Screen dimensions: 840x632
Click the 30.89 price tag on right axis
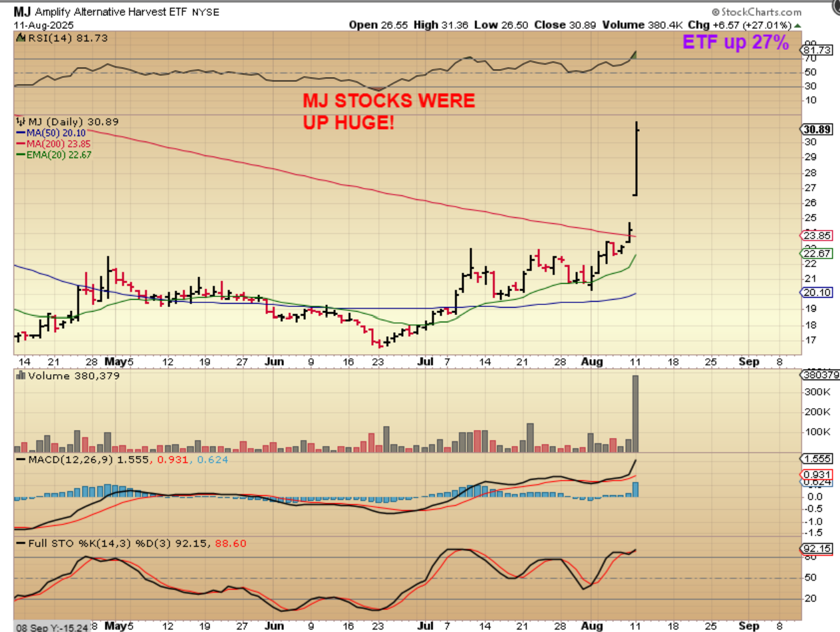click(x=816, y=130)
